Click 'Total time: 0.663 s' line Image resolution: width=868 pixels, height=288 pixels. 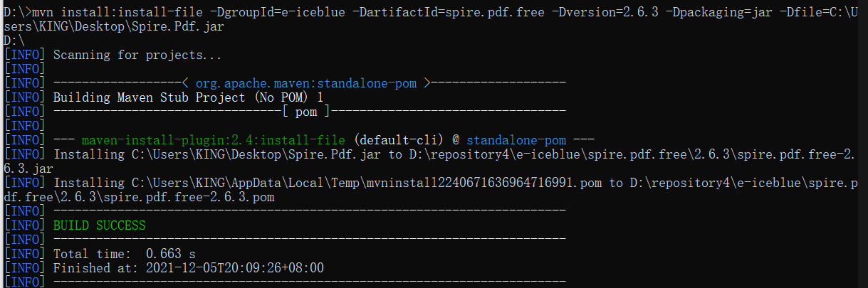coord(124,254)
